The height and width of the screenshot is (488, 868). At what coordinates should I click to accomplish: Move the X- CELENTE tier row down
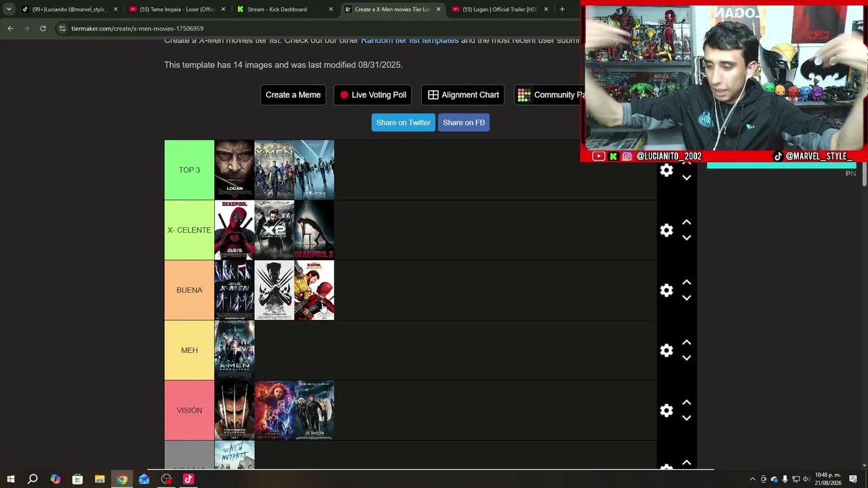[686, 238]
